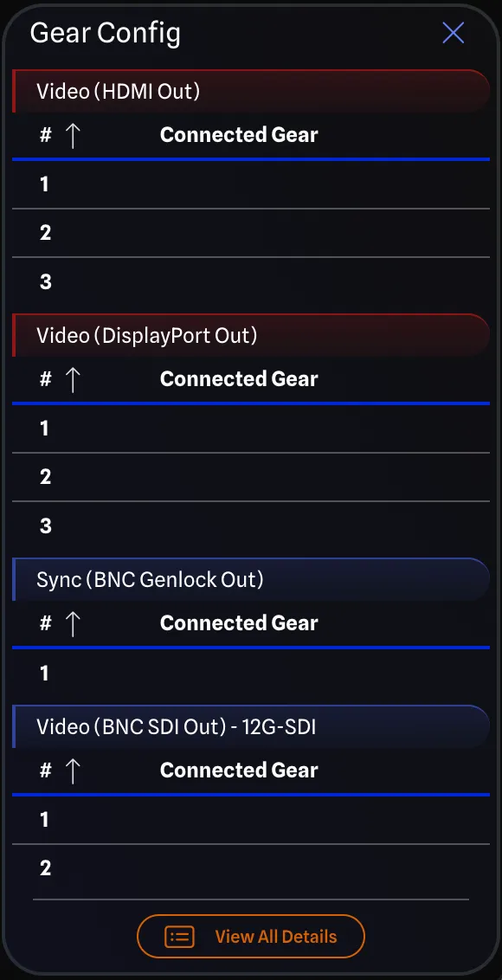The image size is (502, 980).
Task: Select row 2 under BNC SDI Out
Action: (x=251, y=867)
